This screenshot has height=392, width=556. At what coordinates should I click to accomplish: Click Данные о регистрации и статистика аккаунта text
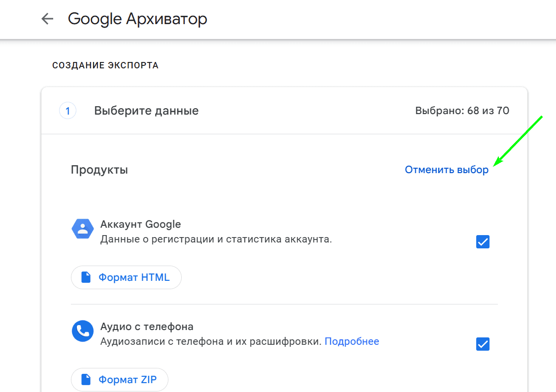coord(216,240)
